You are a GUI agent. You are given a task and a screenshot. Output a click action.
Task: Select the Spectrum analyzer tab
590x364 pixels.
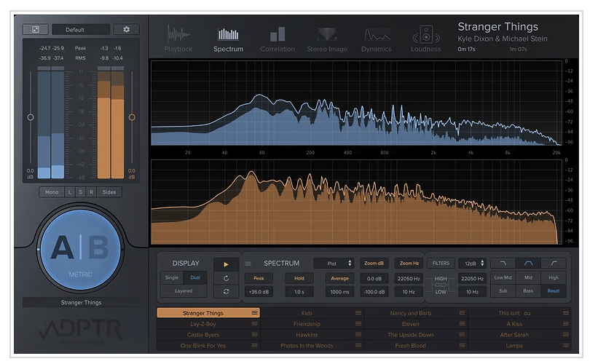[x=228, y=39]
